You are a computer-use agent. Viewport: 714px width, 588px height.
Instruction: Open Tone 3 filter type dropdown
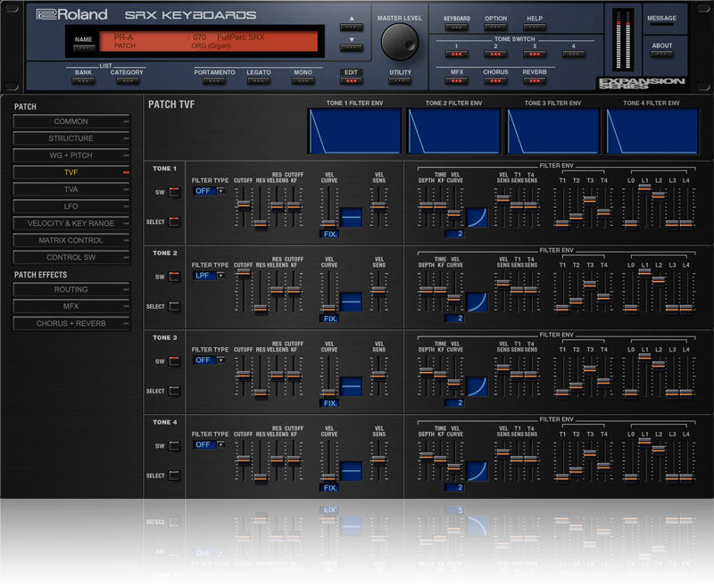click(209, 360)
